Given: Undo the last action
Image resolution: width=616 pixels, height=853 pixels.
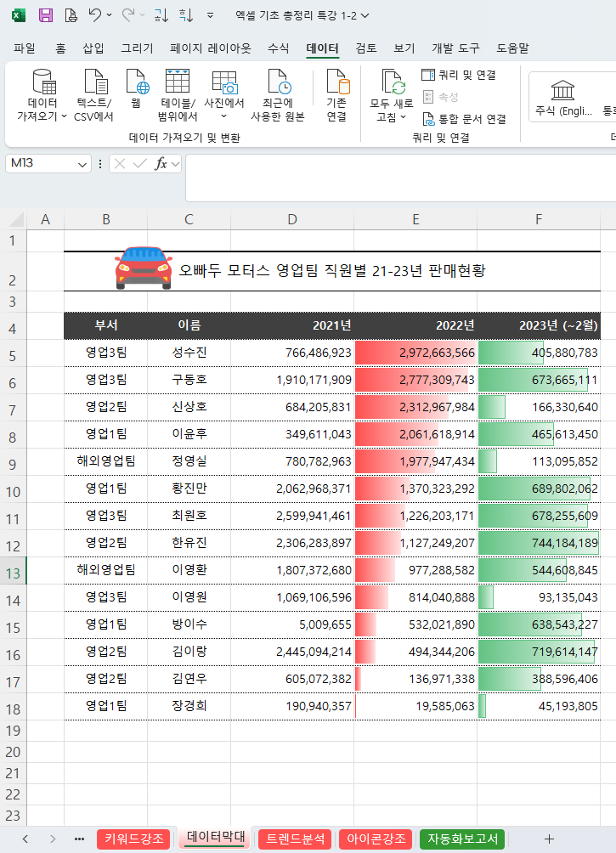Looking at the screenshot, I should click(x=95, y=14).
